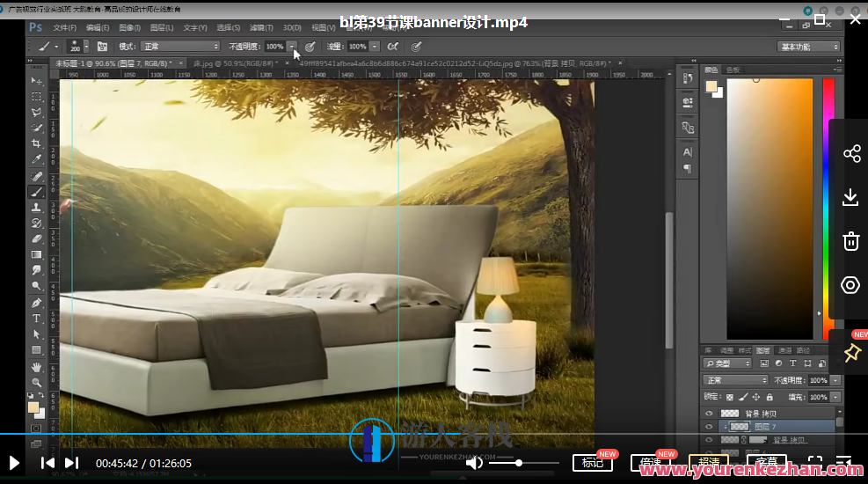Select the Text tool in Photoshop toolbar
868x484 pixels.
coord(36,318)
